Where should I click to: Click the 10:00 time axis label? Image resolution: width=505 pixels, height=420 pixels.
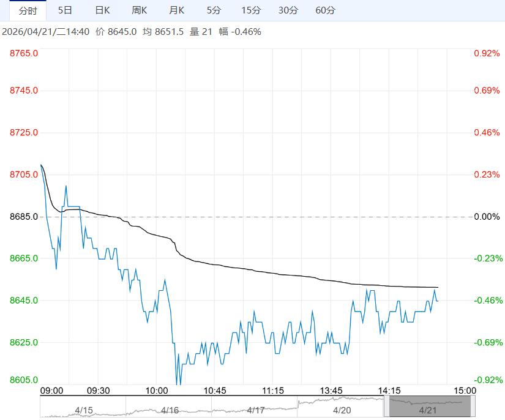coord(157,391)
